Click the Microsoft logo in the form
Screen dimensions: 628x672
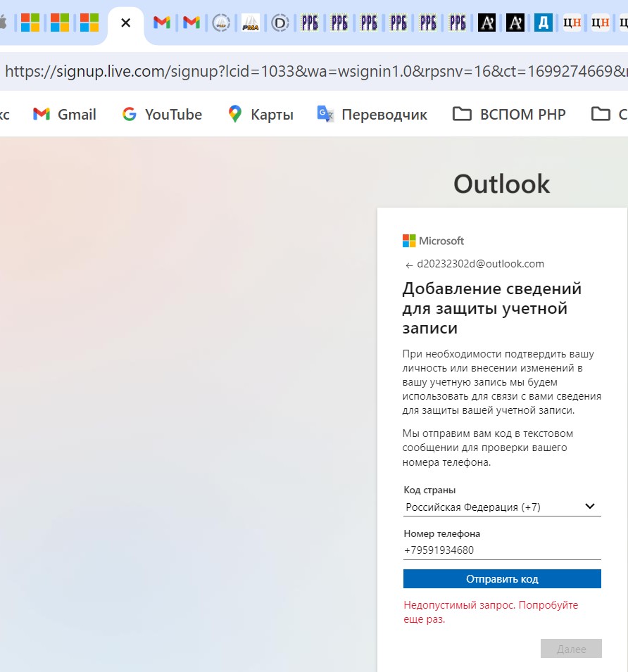[433, 241]
